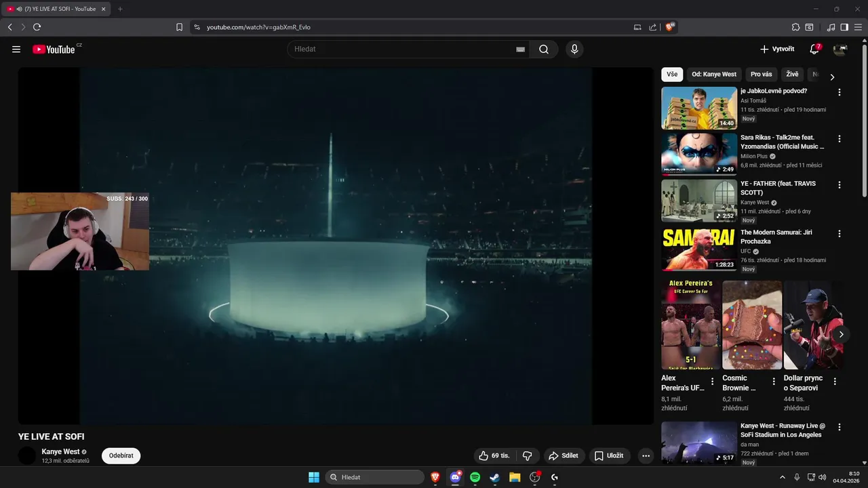Open the account avatar menu
This screenshot has width=868, height=488.
pos(840,49)
